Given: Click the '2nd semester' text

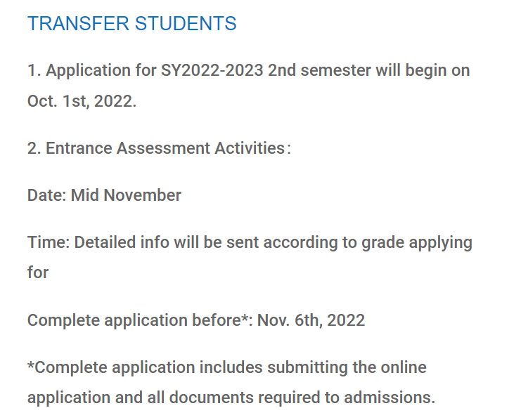Looking at the screenshot, I should (x=319, y=70).
